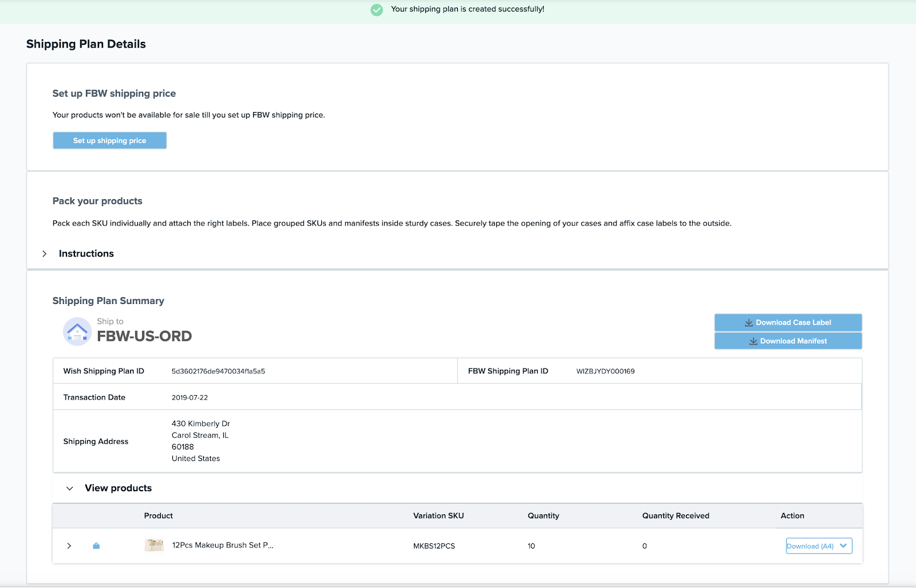Click Download Case Label button
This screenshot has height=588, width=916.
pyautogui.click(x=788, y=322)
